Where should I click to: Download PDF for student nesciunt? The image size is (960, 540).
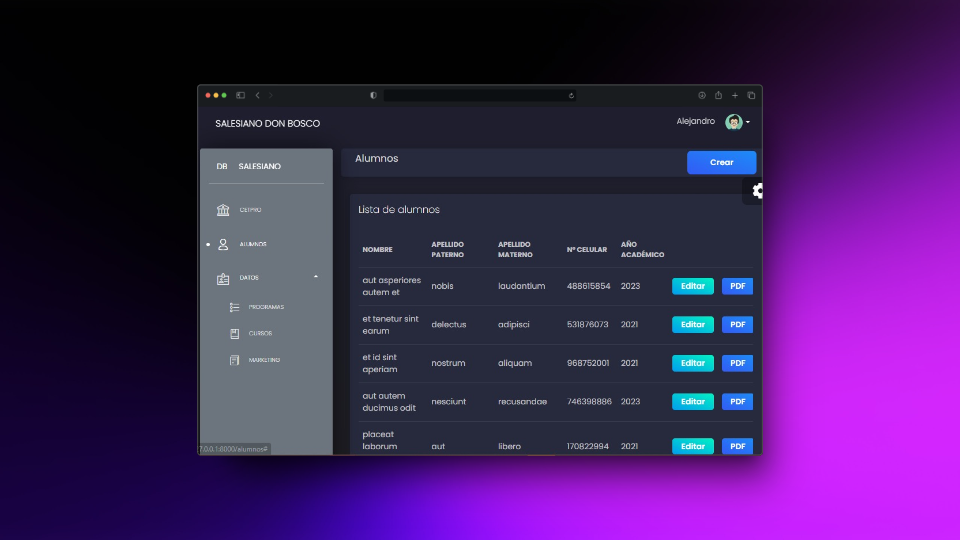(x=737, y=402)
